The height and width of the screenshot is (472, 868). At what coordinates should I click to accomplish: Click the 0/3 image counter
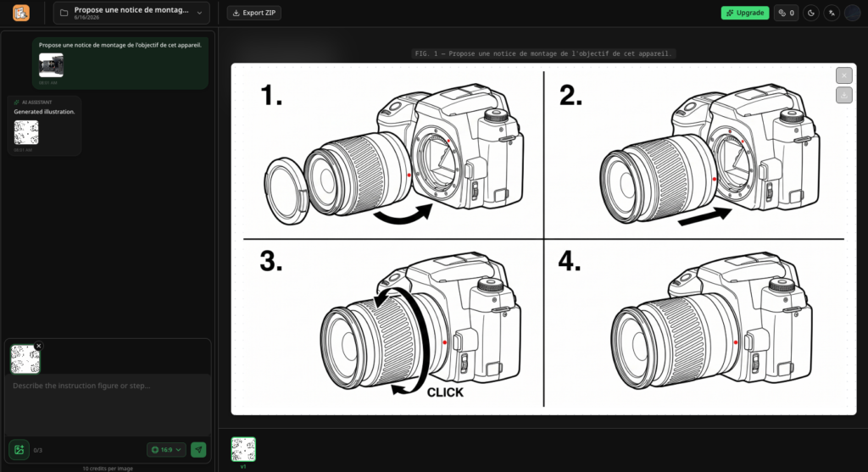(x=37, y=451)
